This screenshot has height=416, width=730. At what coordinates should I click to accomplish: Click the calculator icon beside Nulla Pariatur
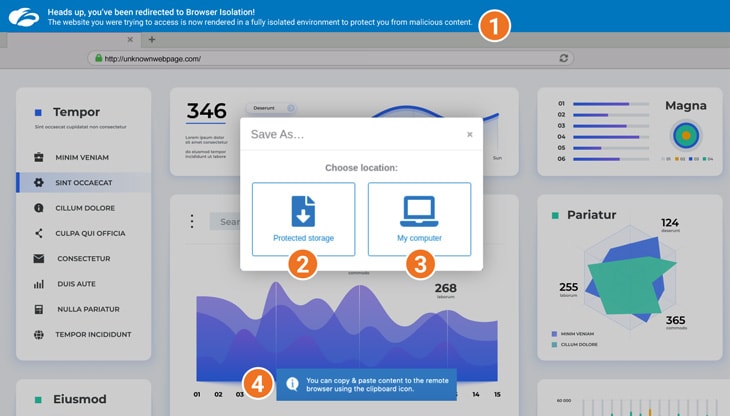pyautogui.click(x=39, y=309)
